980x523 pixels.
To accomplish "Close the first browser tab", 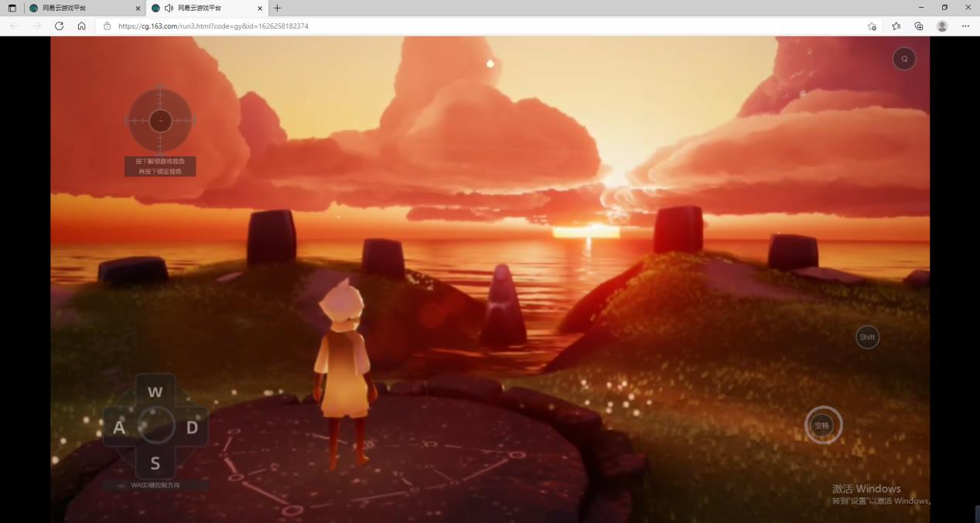I will (x=138, y=8).
